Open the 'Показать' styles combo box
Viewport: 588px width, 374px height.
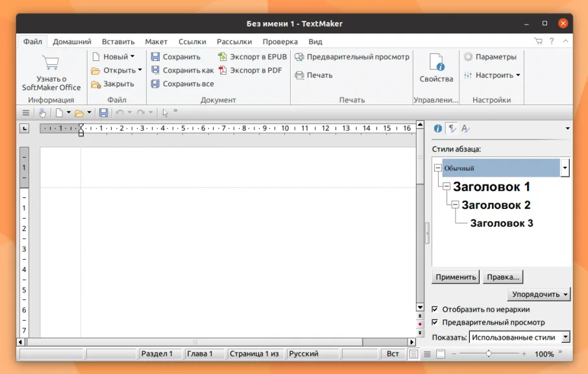click(x=519, y=337)
